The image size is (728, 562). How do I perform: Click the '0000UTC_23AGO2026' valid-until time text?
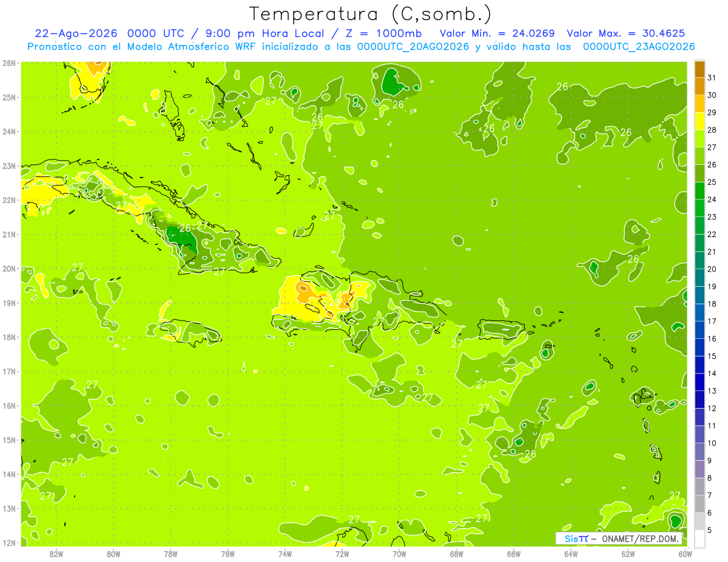(639, 47)
